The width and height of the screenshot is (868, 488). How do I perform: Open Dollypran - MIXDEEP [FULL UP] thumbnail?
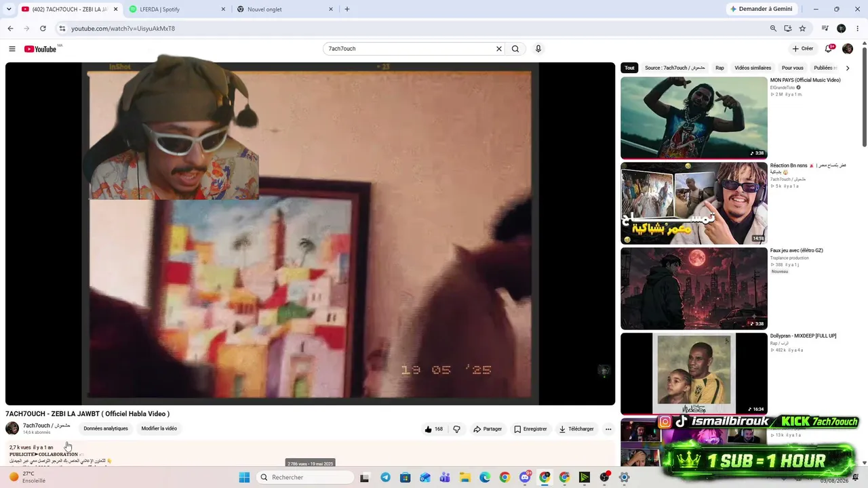pos(694,373)
